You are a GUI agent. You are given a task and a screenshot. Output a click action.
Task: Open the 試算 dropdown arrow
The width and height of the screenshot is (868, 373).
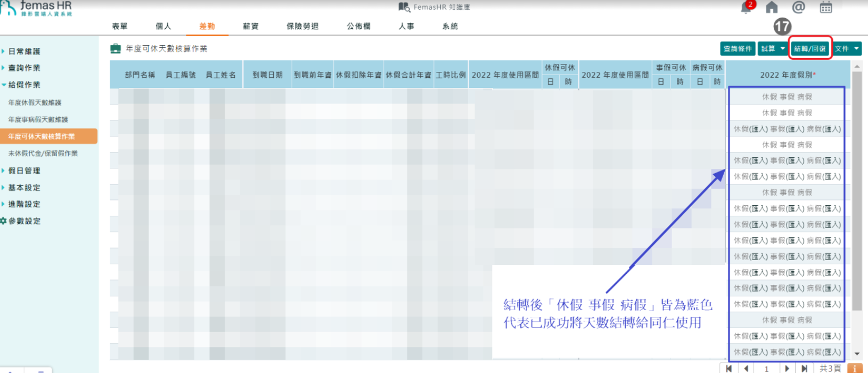(x=783, y=48)
